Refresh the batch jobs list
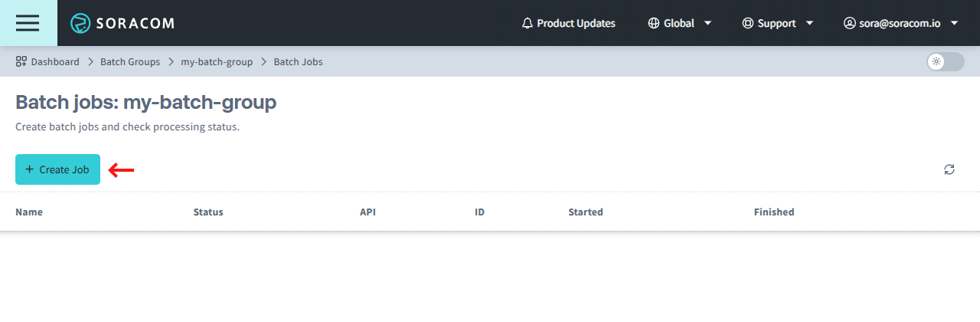 [x=949, y=169]
